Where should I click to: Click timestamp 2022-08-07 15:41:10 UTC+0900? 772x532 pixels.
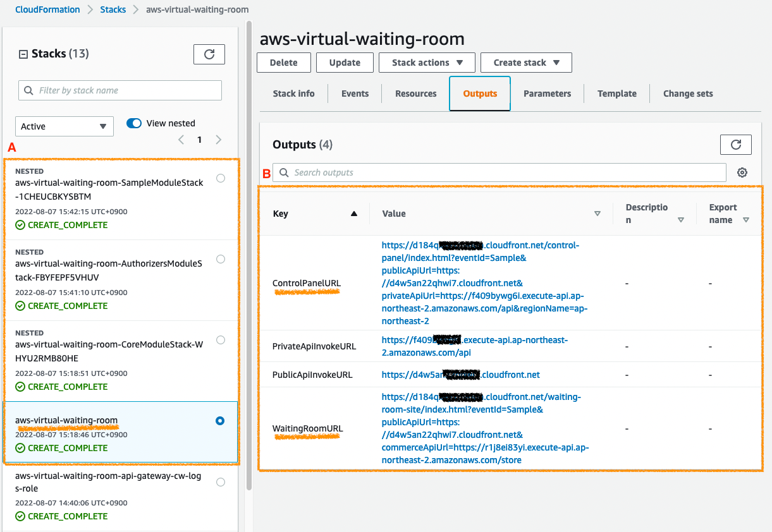[71, 293]
